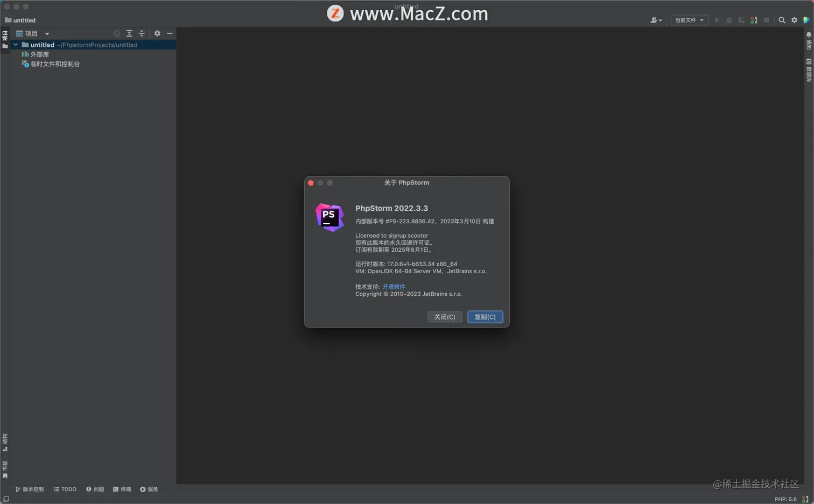Click tool window quick access icon bottom-left
Screen dimensions: 814x504
[5, 499]
